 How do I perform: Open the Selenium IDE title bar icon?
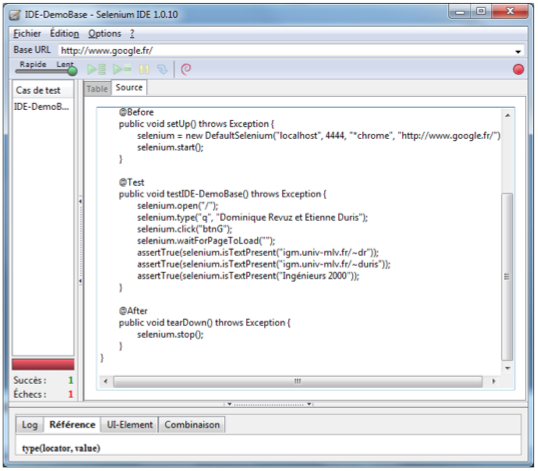click(15, 15)
